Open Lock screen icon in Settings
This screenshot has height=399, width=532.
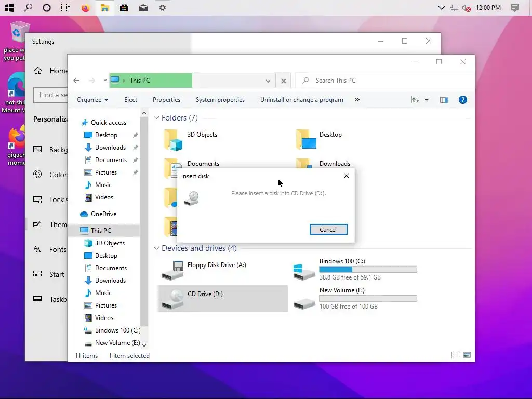coord(37,199)
